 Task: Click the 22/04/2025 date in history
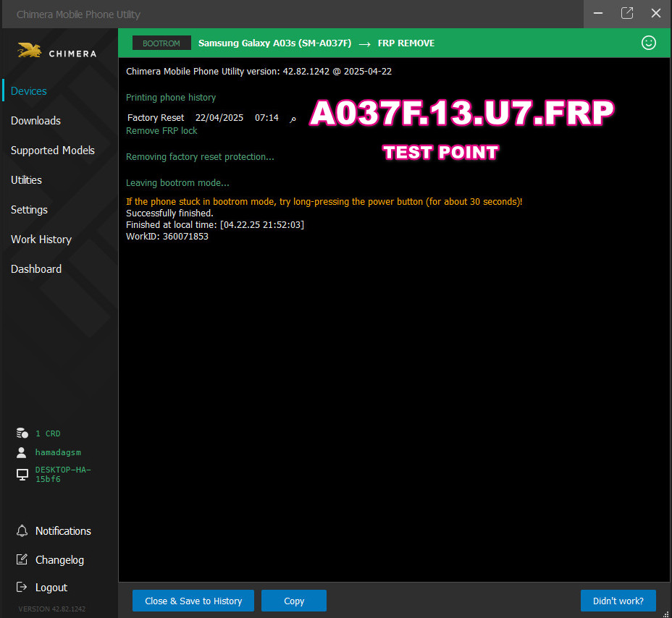[219, 118]
